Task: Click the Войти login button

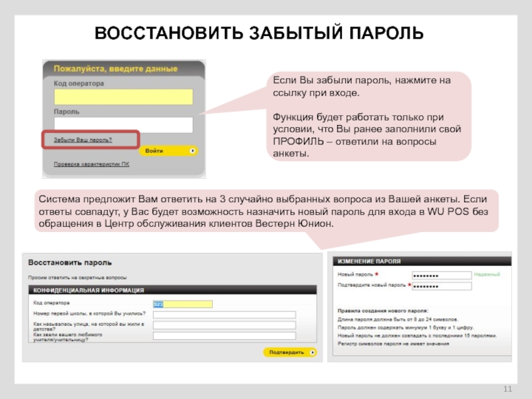Action: click(x=168, y=151)
